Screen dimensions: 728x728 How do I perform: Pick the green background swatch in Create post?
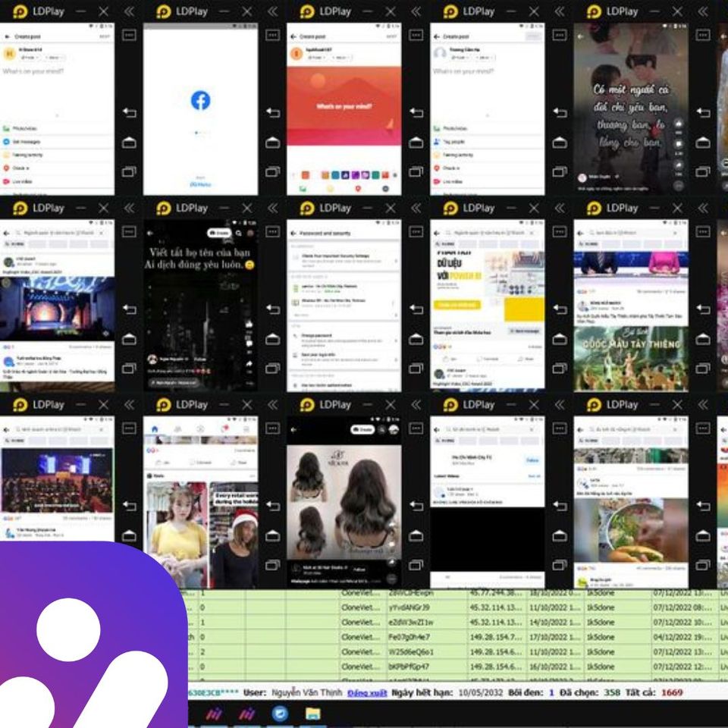pyautogui.click(x=375, y=175)
